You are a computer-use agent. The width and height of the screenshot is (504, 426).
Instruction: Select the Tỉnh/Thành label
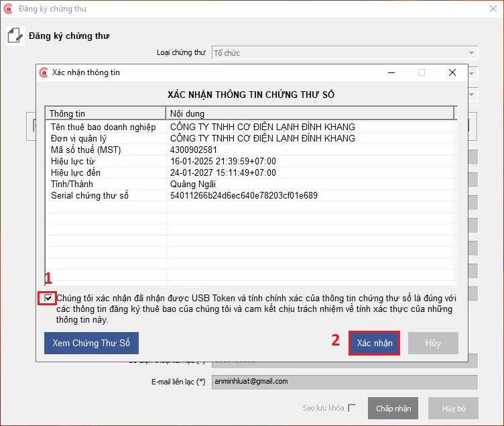72,184
